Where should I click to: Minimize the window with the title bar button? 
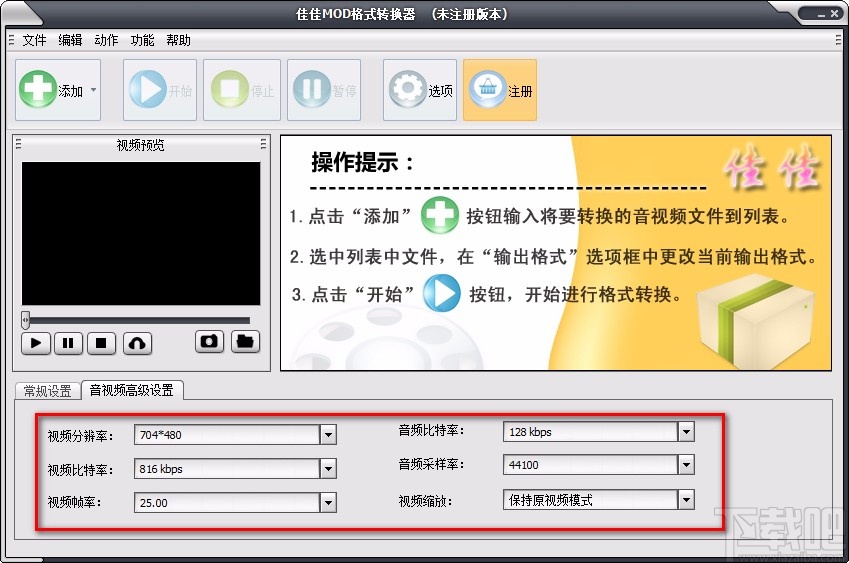point(821,14)
